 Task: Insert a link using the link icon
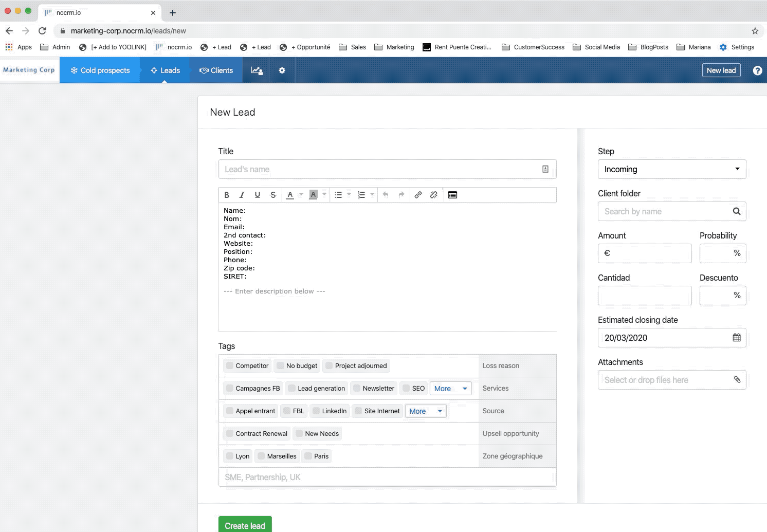418,195
